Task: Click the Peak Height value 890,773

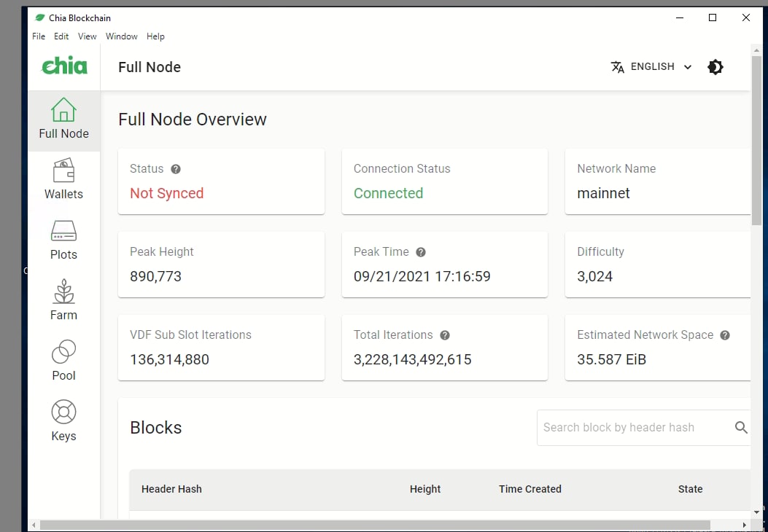Action: pyautogui.click(x=156, y=276)
